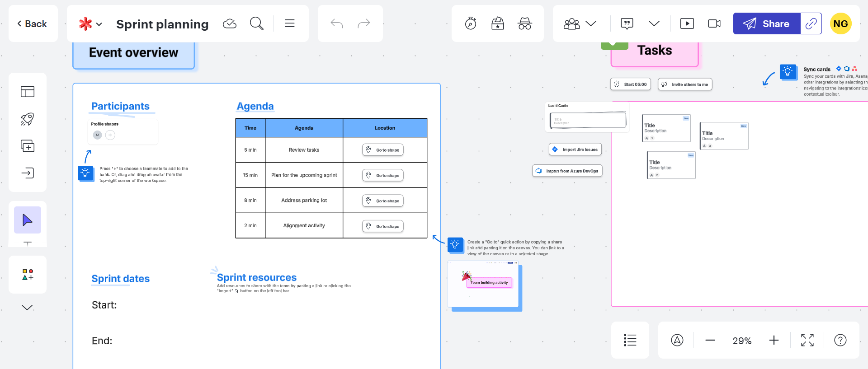Click the Start 05:00 timer button
Image resolution: width=868 pixels, height=369 pixels.
pos(631,84)
